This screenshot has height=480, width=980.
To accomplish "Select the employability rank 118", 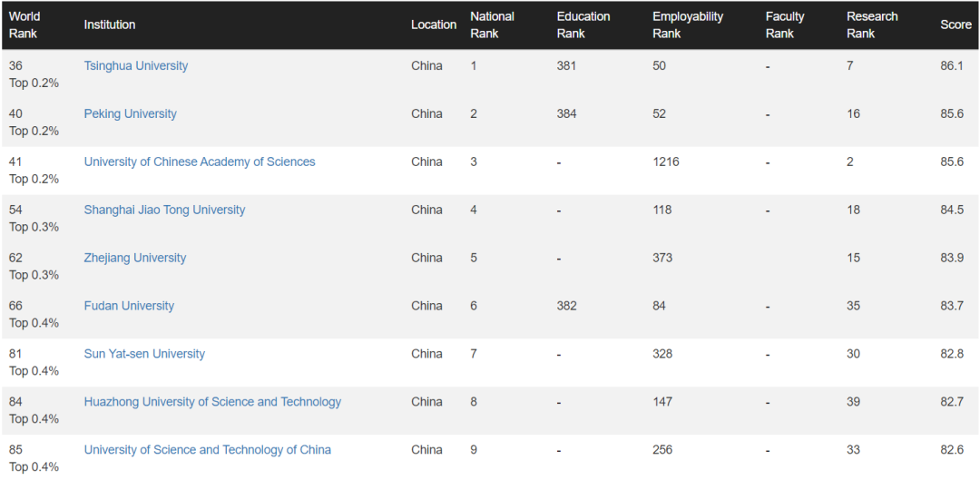I will tap(661, 210).
